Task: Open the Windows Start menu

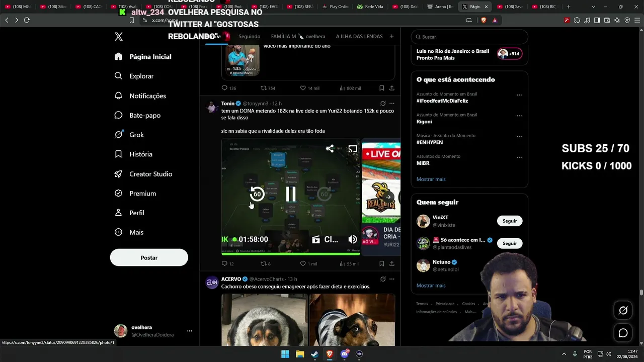Action: click(x=285, y=354)
